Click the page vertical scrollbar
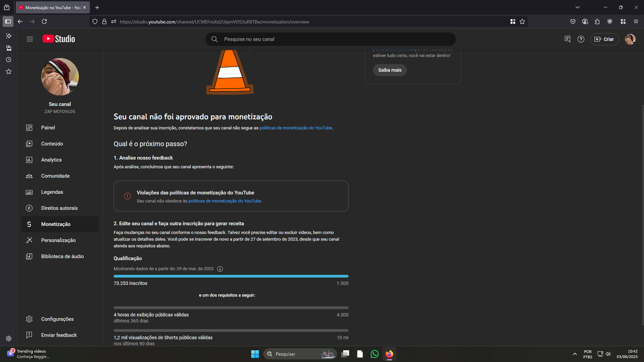644x362 pixels. click(642, 215)
